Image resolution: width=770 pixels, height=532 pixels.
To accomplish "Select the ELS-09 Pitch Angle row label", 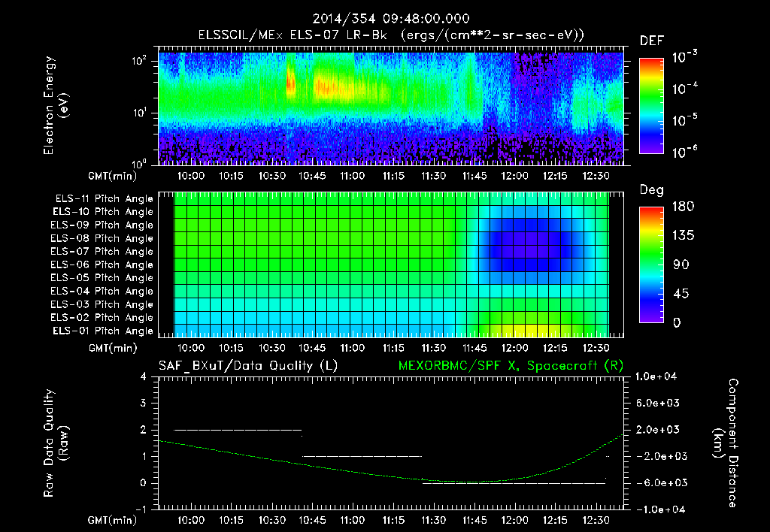I will pos(102,225).
